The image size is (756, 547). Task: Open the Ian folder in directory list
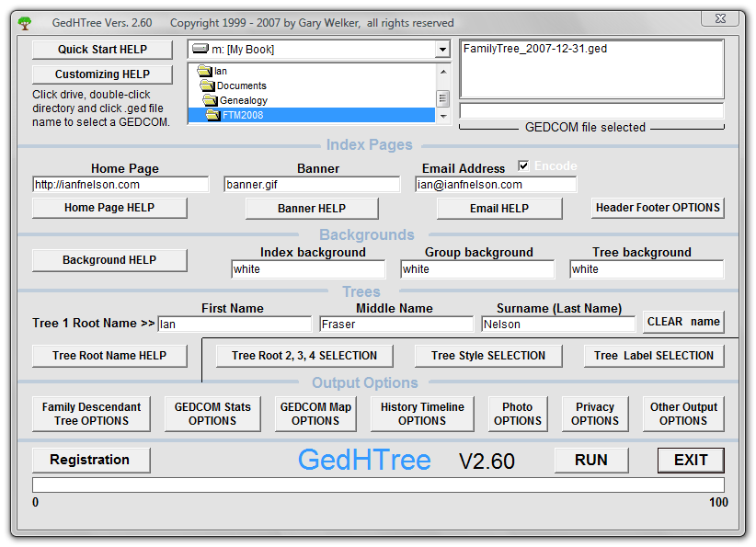220,71
